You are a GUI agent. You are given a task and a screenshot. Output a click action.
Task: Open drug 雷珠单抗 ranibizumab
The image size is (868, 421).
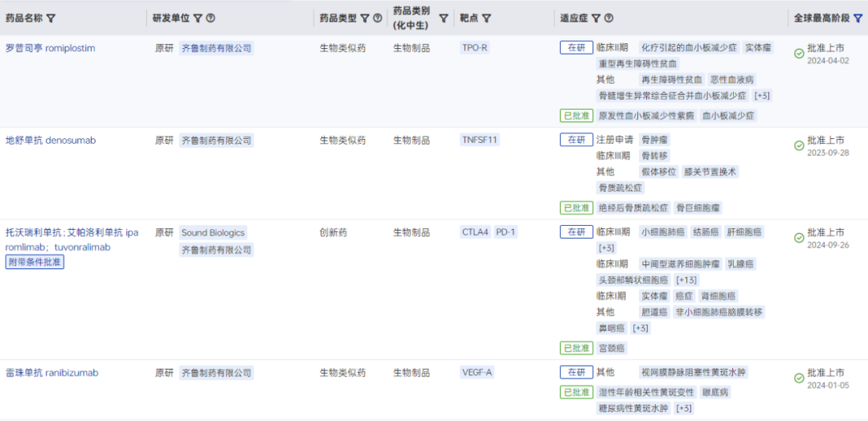point(52,372)
